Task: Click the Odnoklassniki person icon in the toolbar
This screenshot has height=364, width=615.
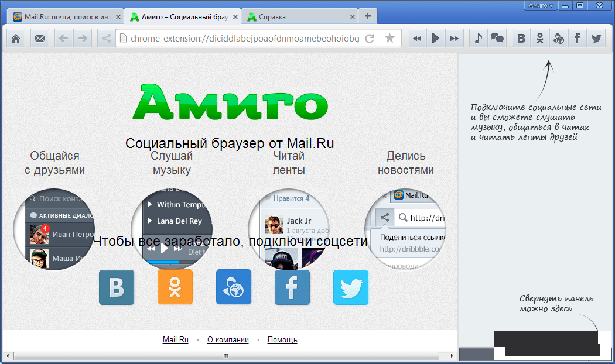Action: [539, 38]
